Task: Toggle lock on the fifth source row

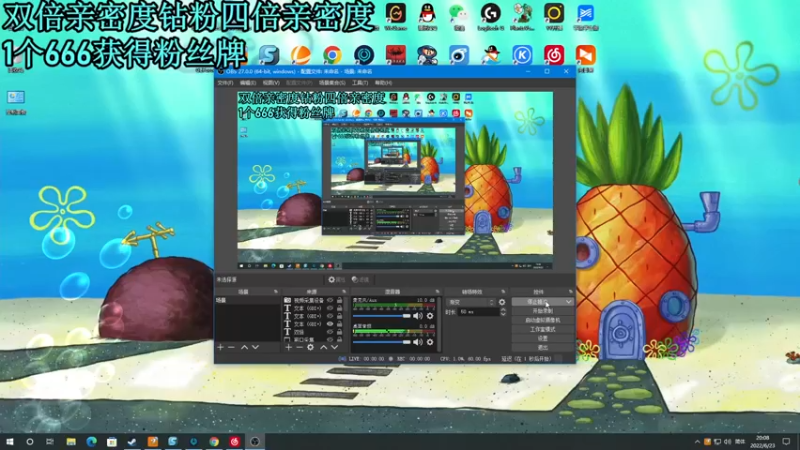Action: click(x=340, y=332)
